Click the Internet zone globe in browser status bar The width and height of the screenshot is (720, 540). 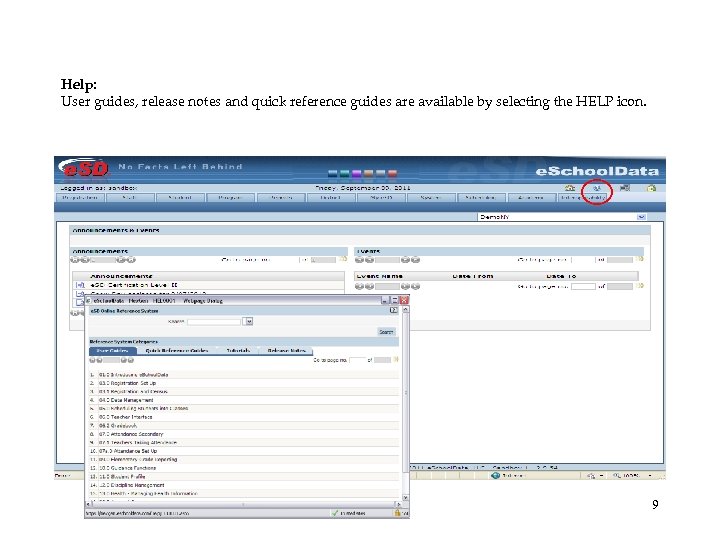495,476
